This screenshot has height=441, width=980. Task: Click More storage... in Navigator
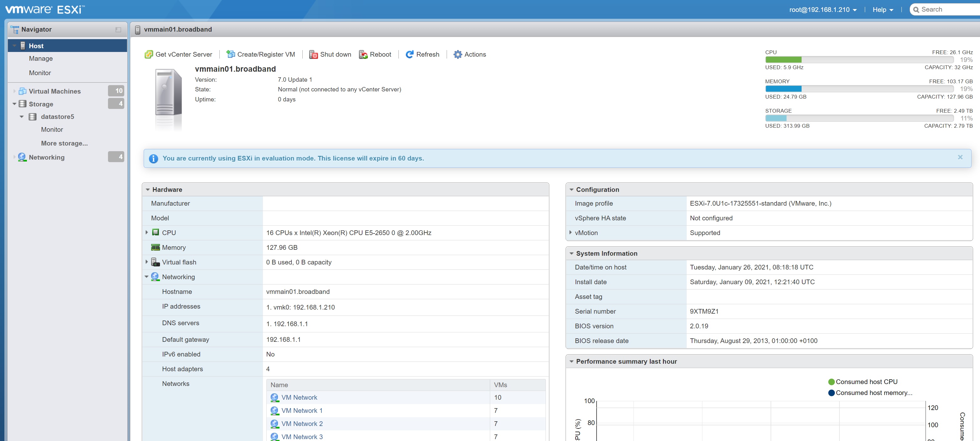coord(64,143)
